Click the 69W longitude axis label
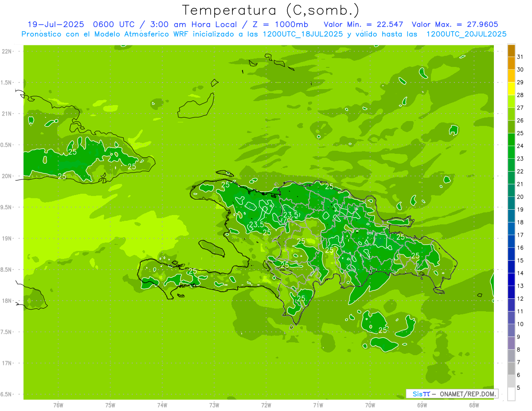This screenshot has width=532, height=411. (x=422, y=405)
